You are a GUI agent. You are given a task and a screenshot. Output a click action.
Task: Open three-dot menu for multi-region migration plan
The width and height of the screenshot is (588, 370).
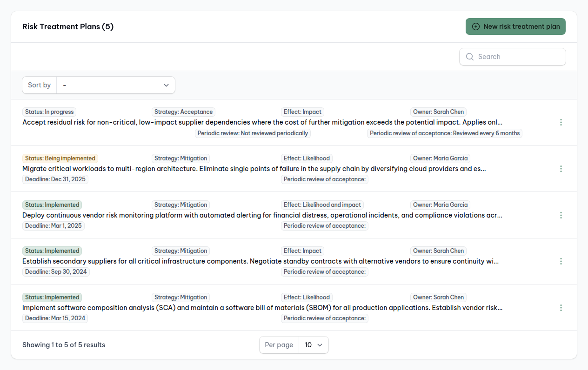[x=561, y=169]
